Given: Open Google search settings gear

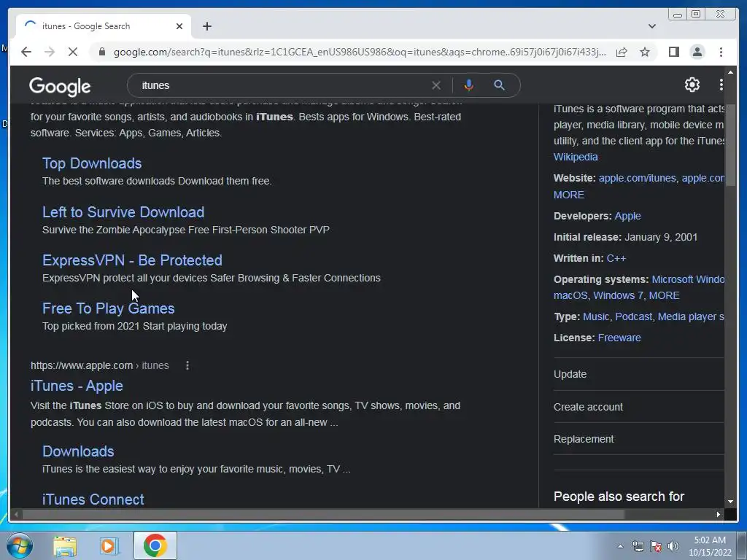Looking at the screenshot, I should click(x=692, y=85).
